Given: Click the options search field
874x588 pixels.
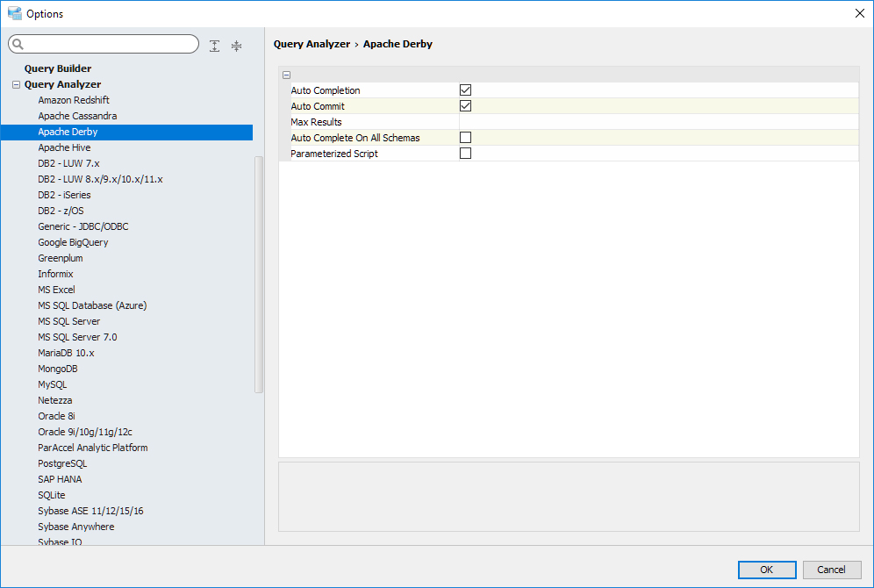Looking at the screenshot, I should point(110,45).
